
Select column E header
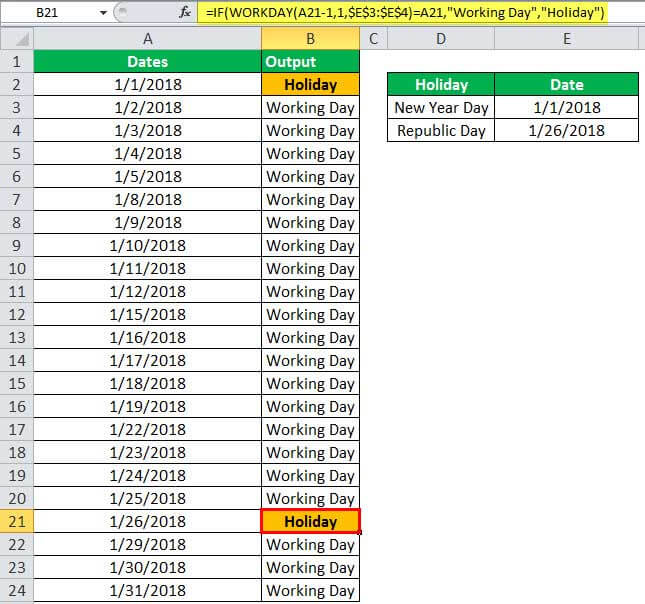coord(566,39)
